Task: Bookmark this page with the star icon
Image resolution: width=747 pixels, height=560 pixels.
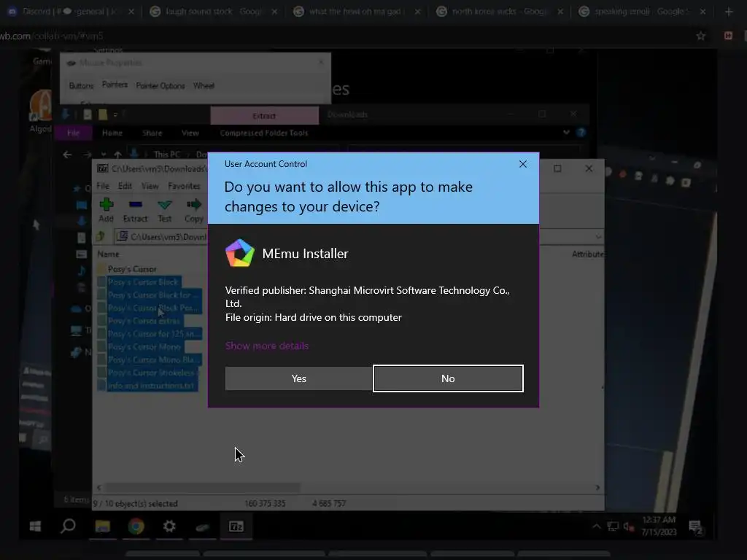Action: click(700, 36)
